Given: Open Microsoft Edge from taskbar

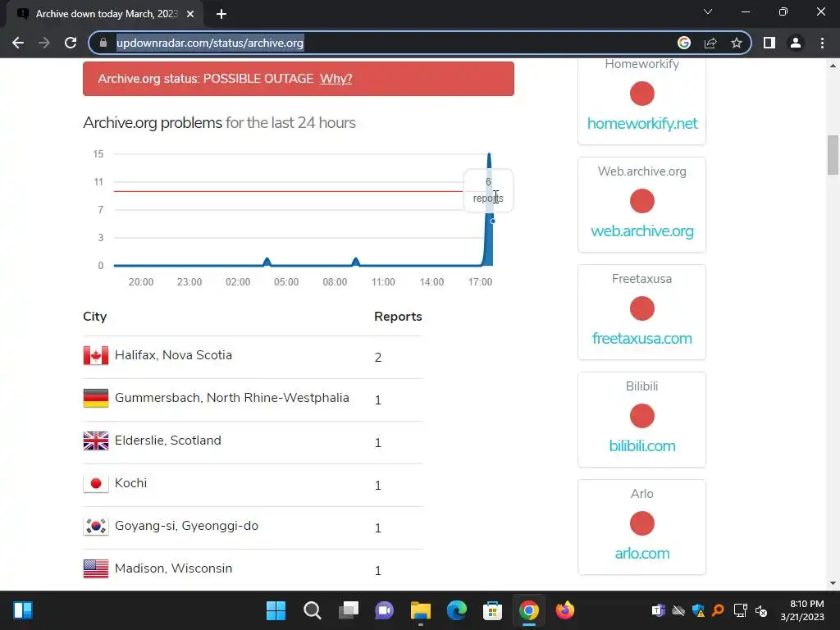Looking at the screenshot, I should 456,610.
